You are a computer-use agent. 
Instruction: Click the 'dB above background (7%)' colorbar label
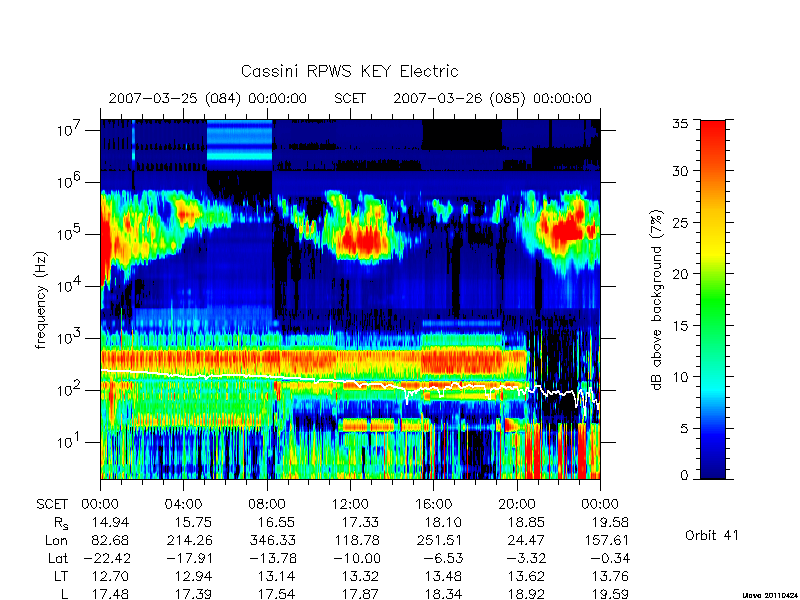[657, 300]
